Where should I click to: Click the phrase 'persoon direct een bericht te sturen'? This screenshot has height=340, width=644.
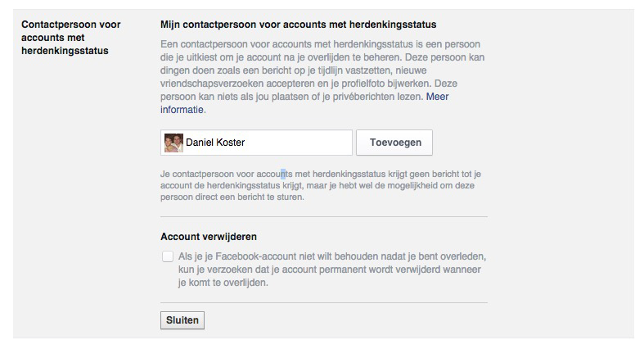tap(232, 197)
